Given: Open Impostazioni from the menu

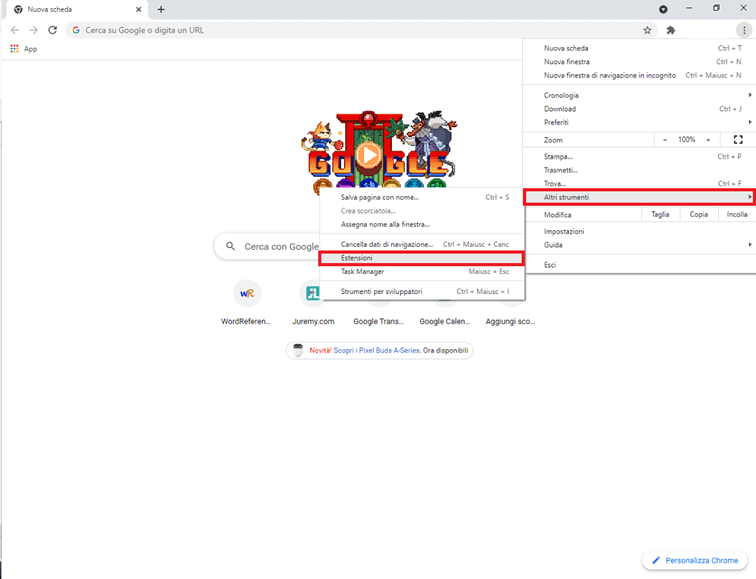Looking at the screenshot, I should [x=640, y=231].
